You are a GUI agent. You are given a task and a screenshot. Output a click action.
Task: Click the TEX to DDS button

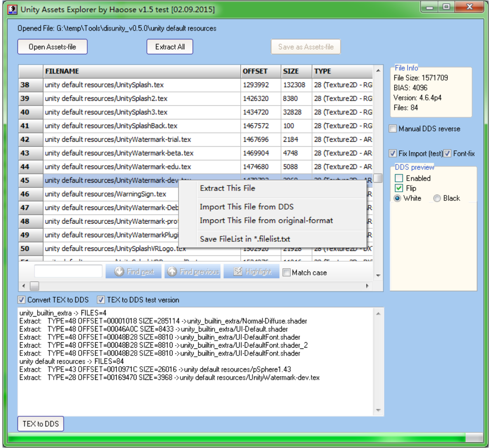pos(41,424)
